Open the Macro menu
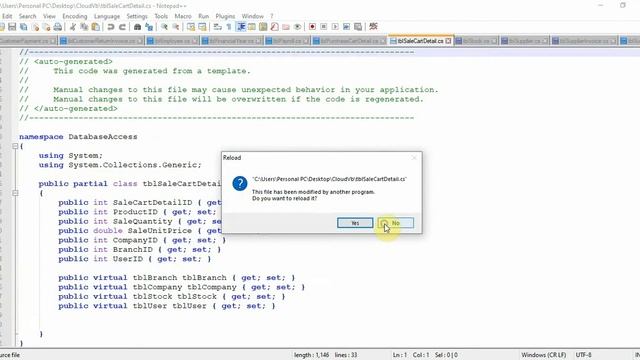 [x=183, y=16]
